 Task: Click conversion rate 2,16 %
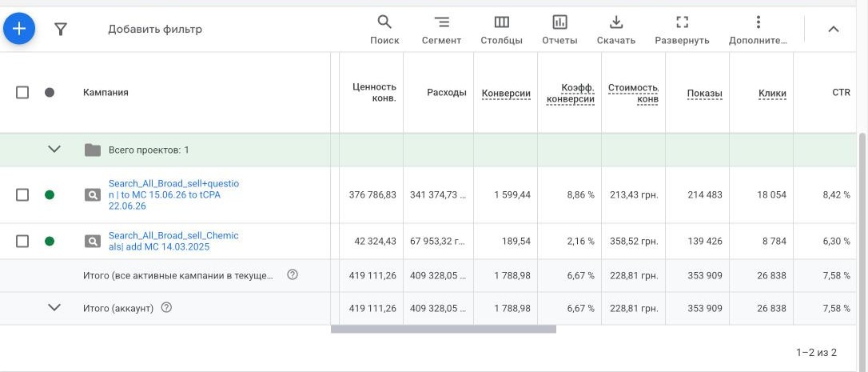coord(581,242)
